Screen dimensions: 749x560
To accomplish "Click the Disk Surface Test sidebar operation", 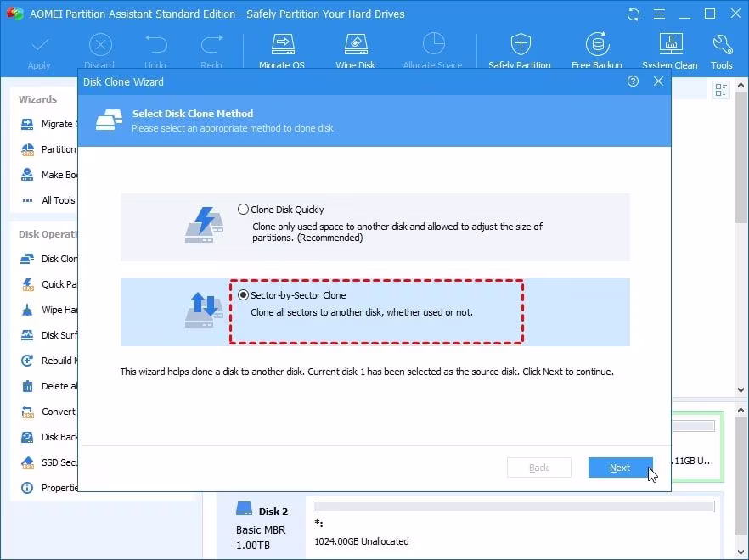I will pos(48,334).
